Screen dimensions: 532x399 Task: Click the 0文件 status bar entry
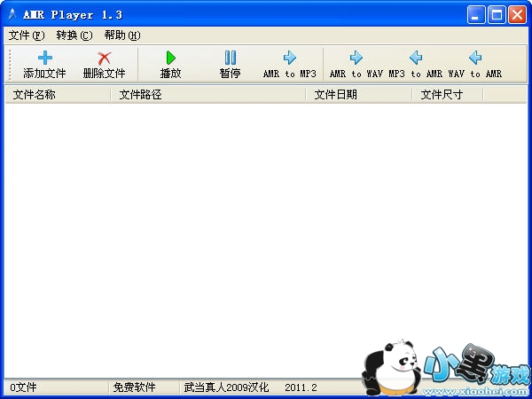[x=23, y=387]
